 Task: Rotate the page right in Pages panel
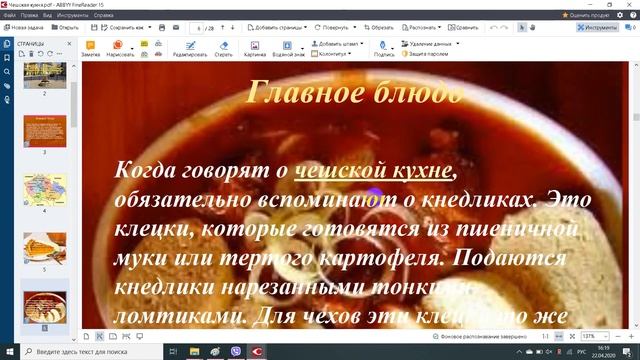50,54
